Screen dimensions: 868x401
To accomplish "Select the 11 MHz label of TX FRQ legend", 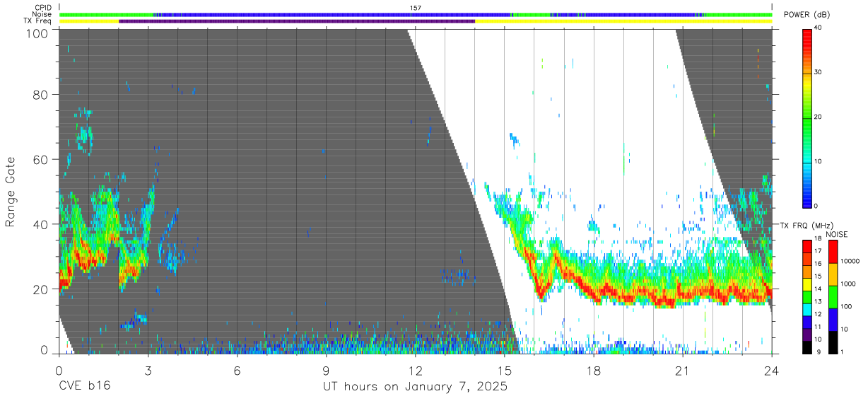I will pyautogui.click(x=819, y=327).
